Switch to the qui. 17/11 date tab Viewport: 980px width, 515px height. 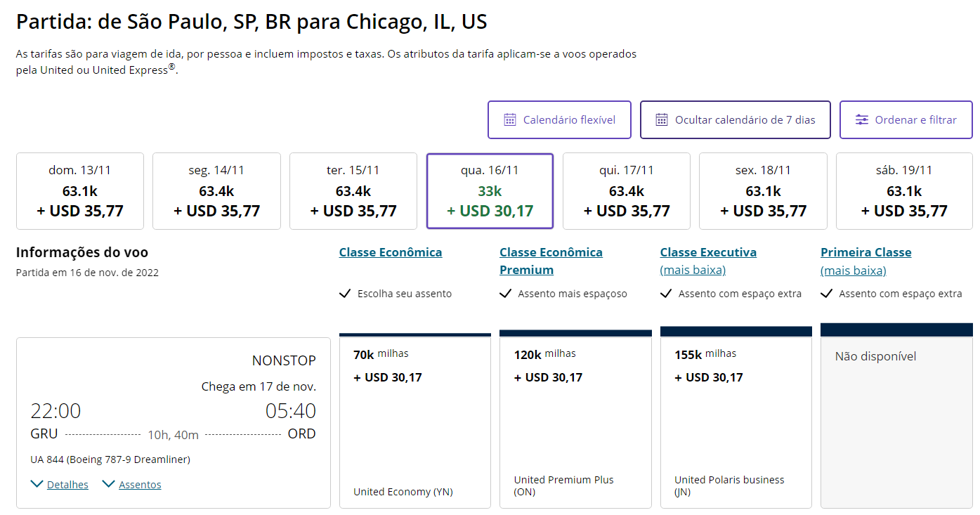626,190
